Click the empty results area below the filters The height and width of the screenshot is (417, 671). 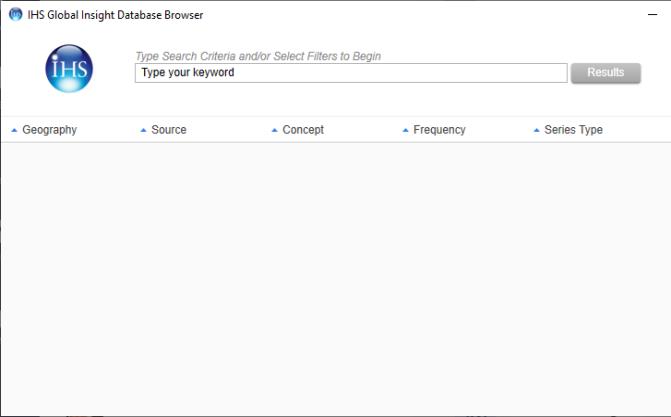(335, 280)
